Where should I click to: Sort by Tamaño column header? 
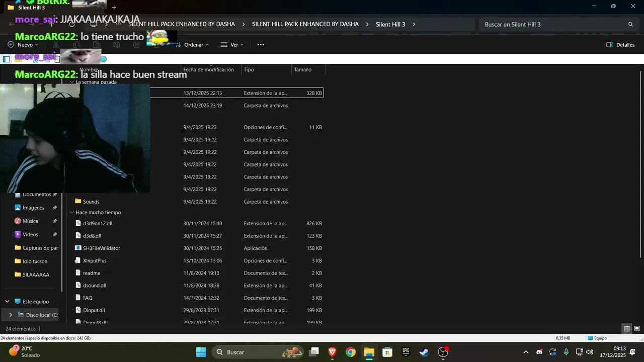[x=308, y=69]
